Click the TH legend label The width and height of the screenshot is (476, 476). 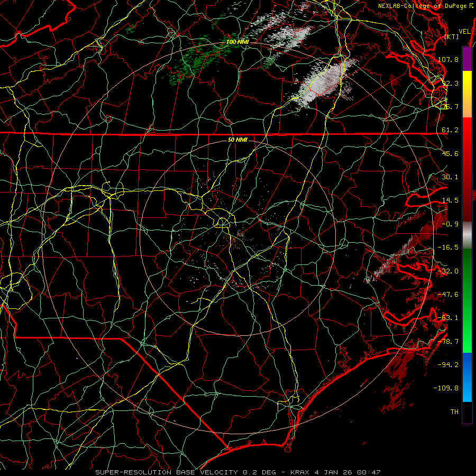[454, 412]
